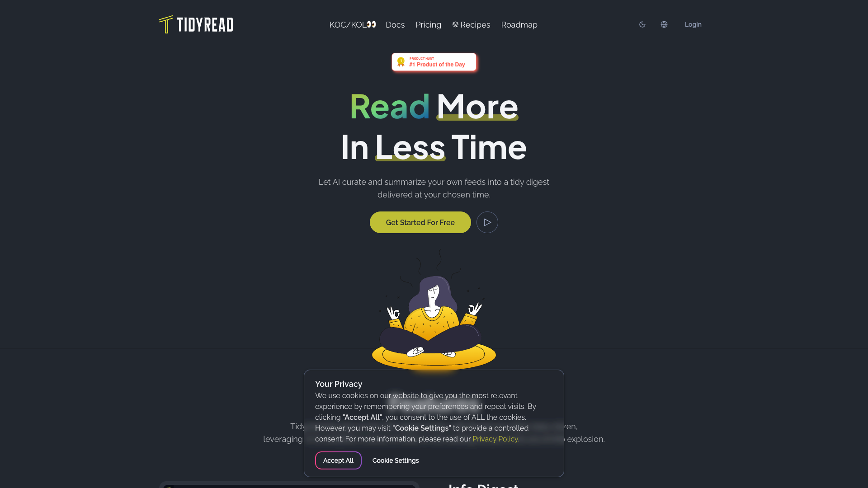Select the language selector dropdown
Image resolution: width=868 pixels, height=488 pixels.
[664, 24]
